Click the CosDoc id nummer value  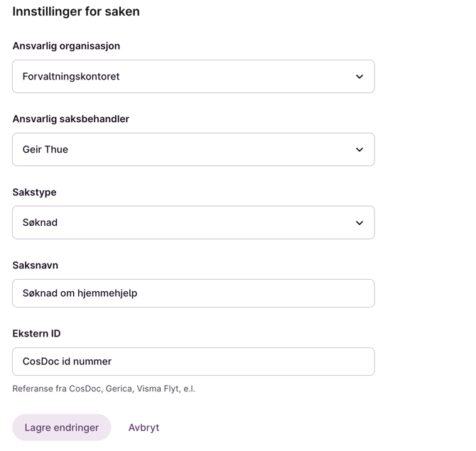(67, 362)
